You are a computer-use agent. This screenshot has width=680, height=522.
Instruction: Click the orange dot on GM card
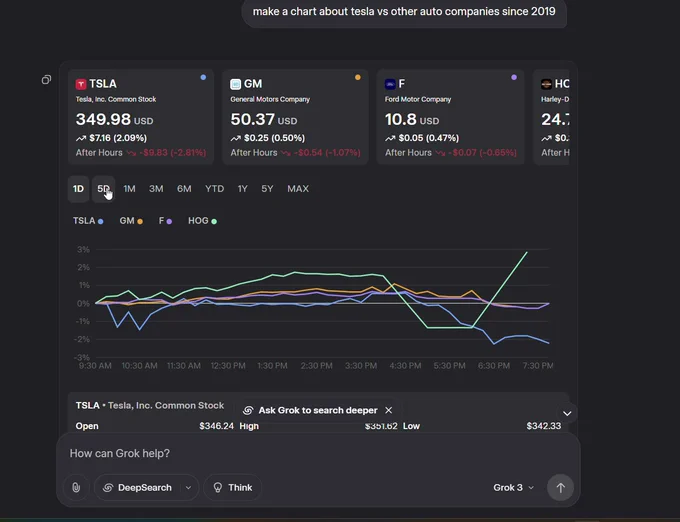click(x=358, y=78)
